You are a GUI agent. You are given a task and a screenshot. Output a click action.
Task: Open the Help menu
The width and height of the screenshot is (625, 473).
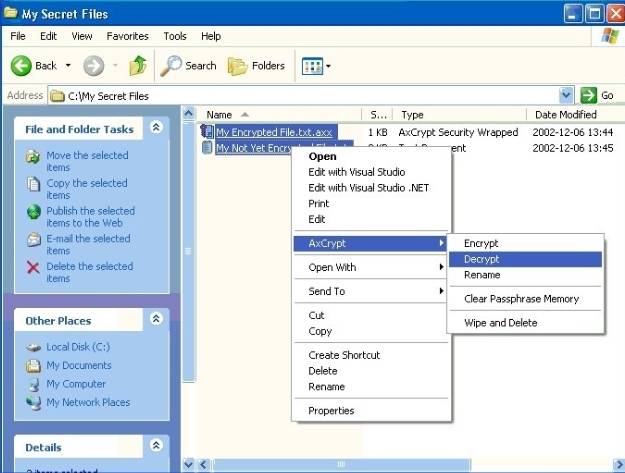click(211, 36)
